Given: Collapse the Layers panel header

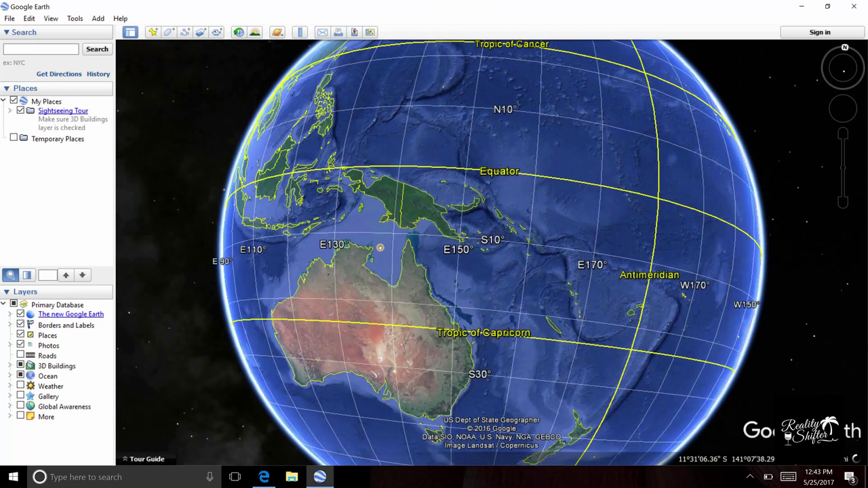Looking at the screenshot, I should click(7, 291).
